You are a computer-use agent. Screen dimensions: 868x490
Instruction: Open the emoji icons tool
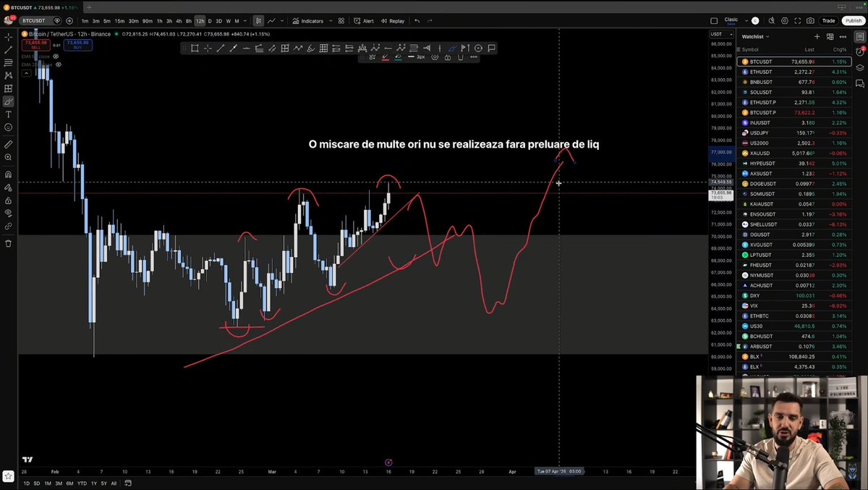pos(9,127)
